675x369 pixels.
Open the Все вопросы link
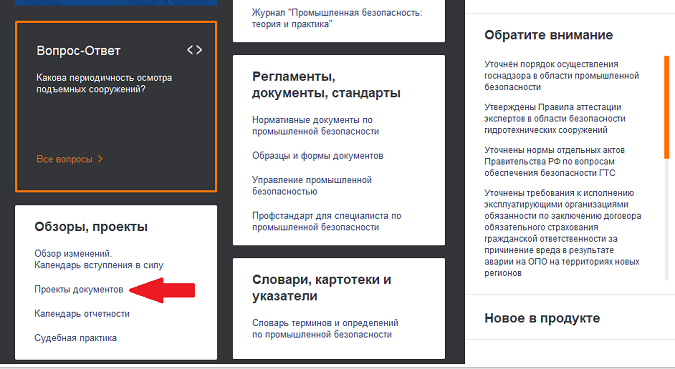click(64, 159)
